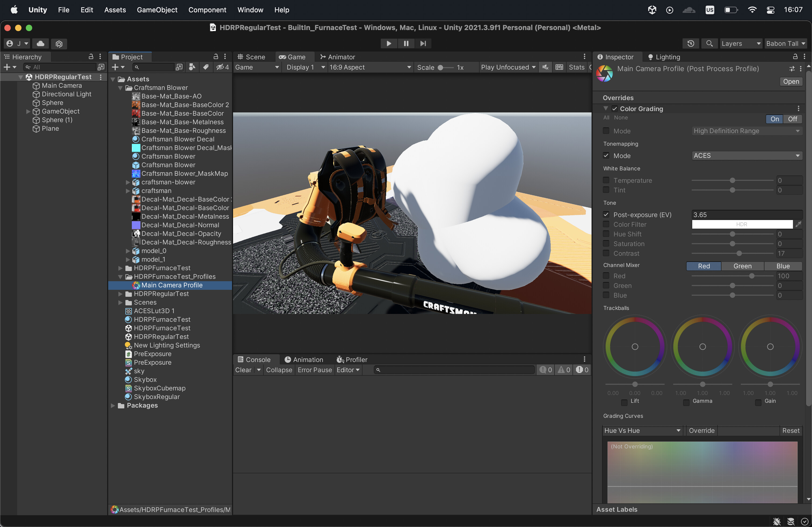Viewport: 812px width, 527px height.
Task: Toggle the Temperature white balance checkbox
Action: 606,180
